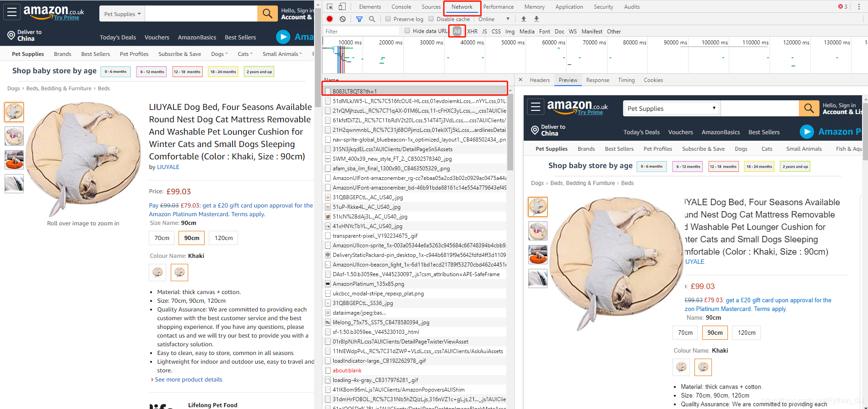Clear the network log

point(342,19)
